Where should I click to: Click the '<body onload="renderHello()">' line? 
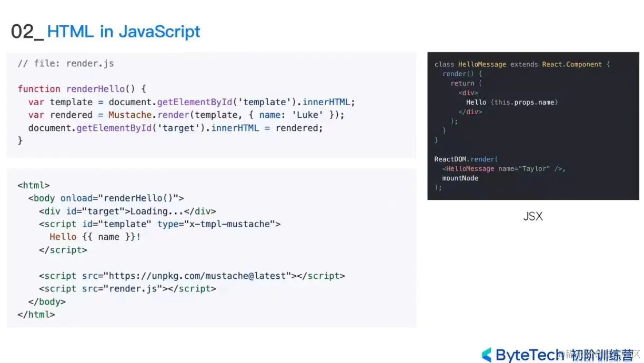[106, 198]
